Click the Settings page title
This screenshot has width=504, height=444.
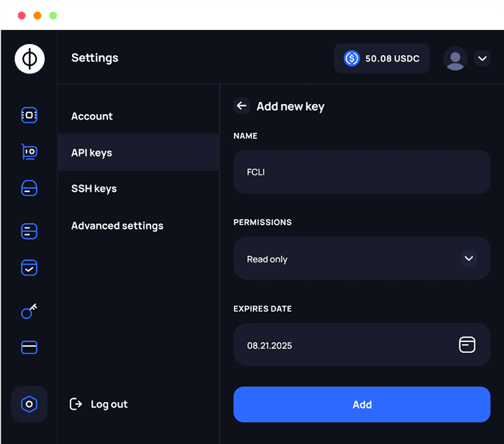[x=94, y=58]
